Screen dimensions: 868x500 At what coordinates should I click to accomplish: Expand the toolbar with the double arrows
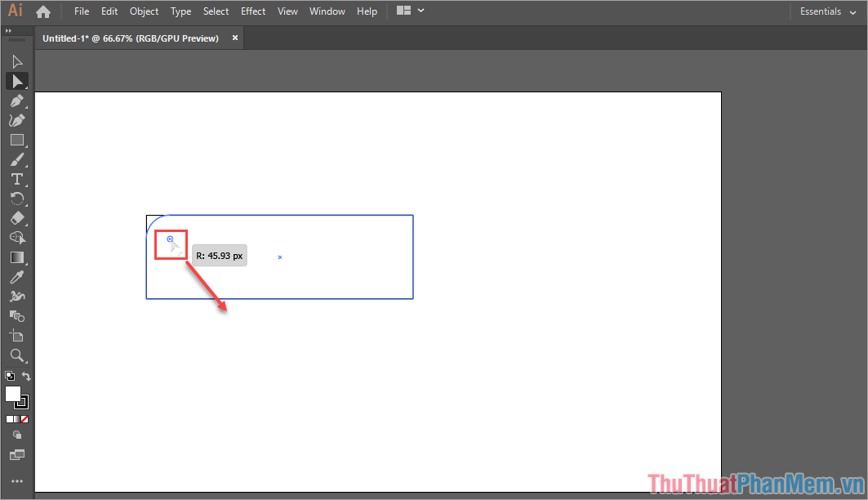click(x=8, y=30)
